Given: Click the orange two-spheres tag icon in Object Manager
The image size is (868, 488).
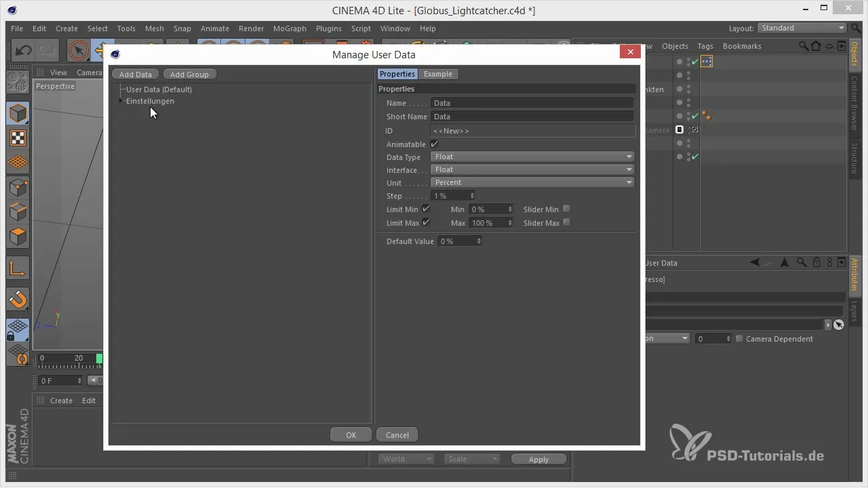Looking at the screenshot, I should tap(706, 116).
